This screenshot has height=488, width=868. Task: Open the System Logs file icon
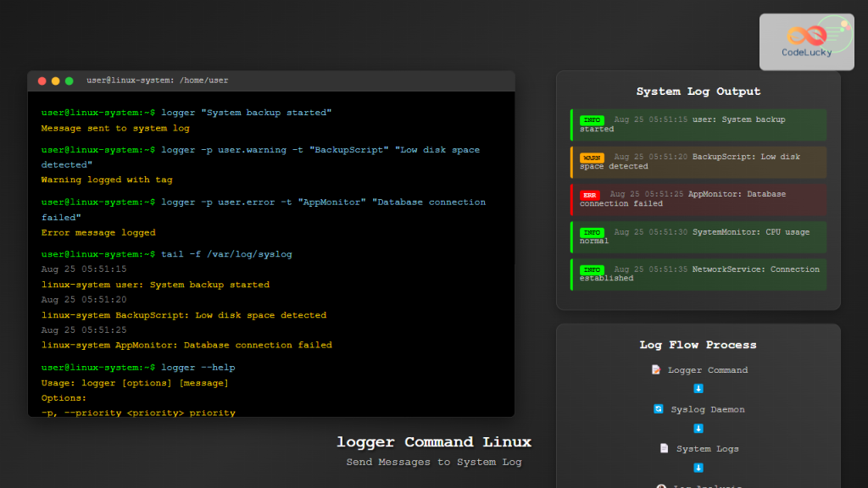[x=665, y=448]
